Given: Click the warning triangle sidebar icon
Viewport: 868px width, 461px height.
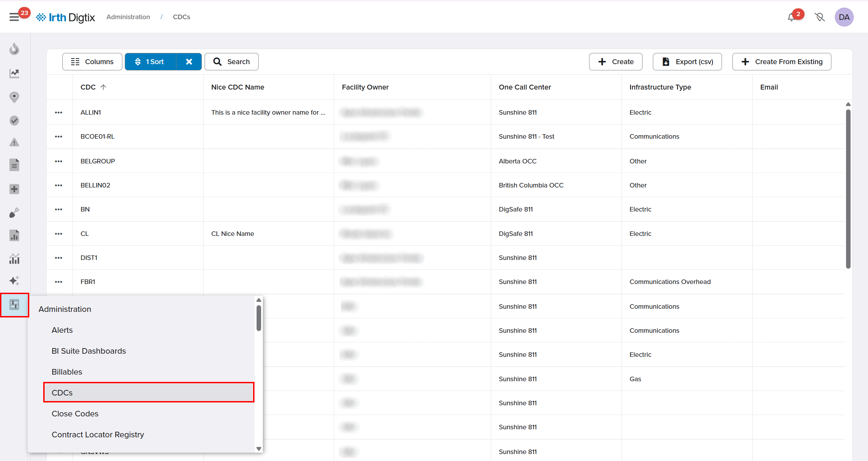Looking at the screenshot, I should coord(14,142).
